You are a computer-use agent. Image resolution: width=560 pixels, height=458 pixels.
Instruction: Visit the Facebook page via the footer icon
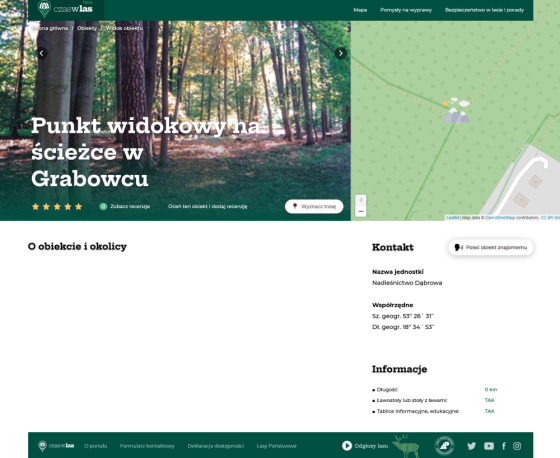click(504, 446)
